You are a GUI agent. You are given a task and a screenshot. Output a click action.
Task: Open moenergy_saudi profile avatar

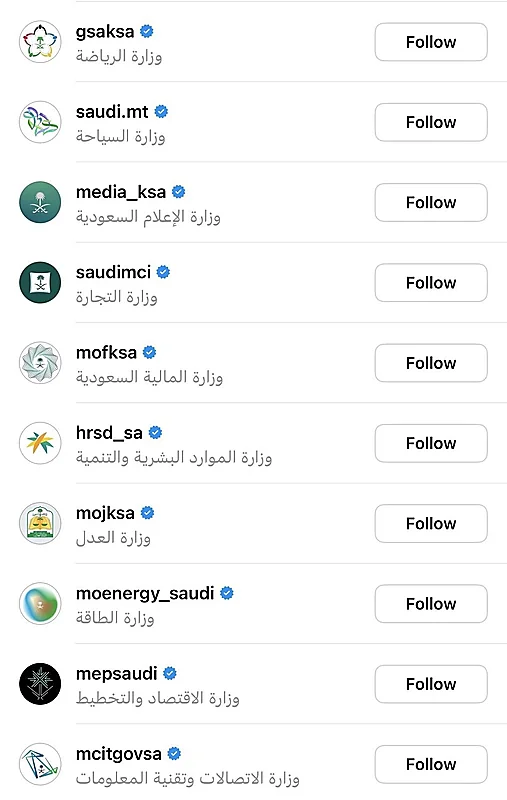point(40,604)
